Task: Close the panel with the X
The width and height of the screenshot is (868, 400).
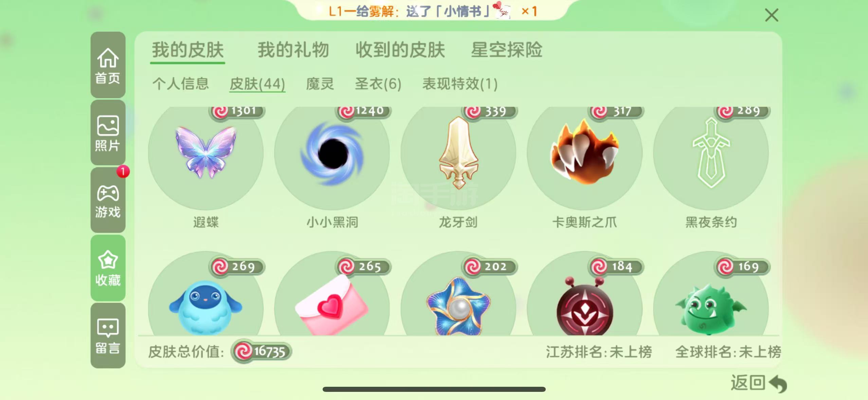Action: click(x=772, y=15)
